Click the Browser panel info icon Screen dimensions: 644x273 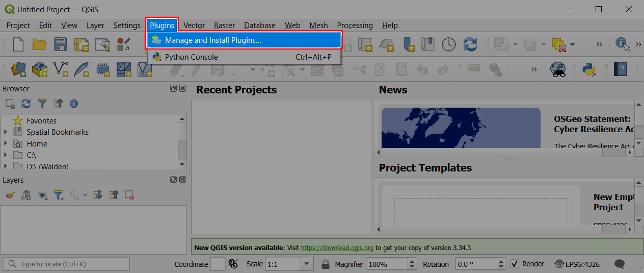(74, 104)
